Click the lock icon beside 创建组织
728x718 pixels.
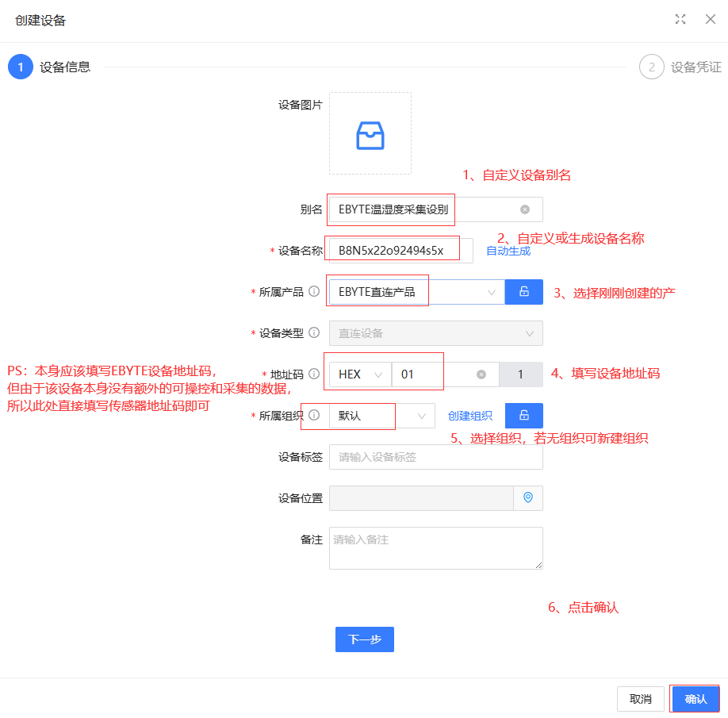524,416
